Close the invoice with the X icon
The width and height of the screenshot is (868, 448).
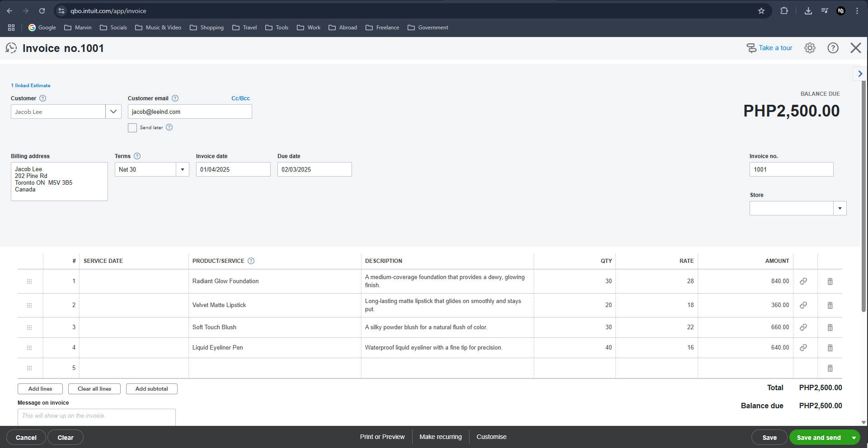coord(856,48)
